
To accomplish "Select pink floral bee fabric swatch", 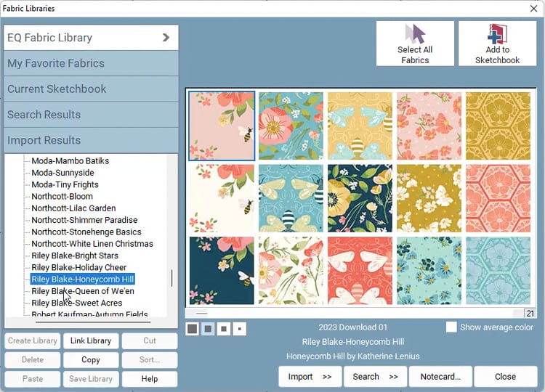I will [x=222, y=126].
